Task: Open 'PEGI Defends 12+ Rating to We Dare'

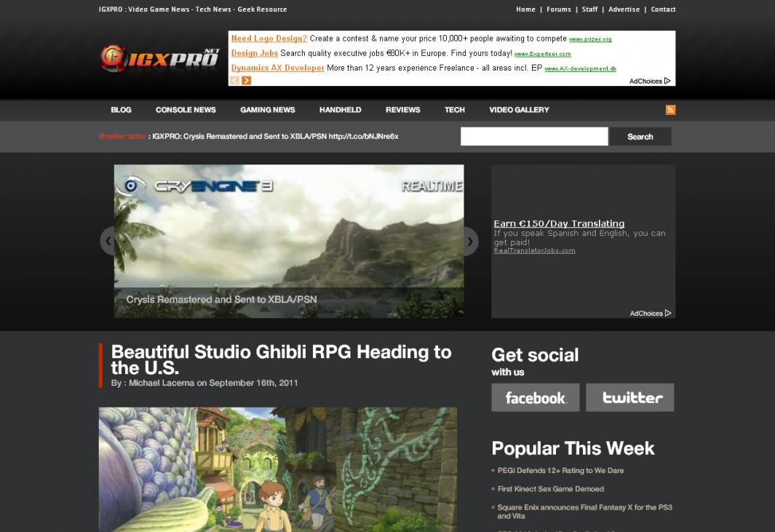Action: coord(560,471)
